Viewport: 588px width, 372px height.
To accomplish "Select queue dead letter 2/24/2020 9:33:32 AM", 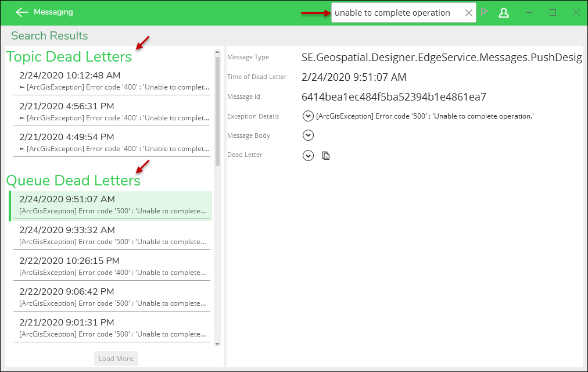I will click(x=112, y=235).
